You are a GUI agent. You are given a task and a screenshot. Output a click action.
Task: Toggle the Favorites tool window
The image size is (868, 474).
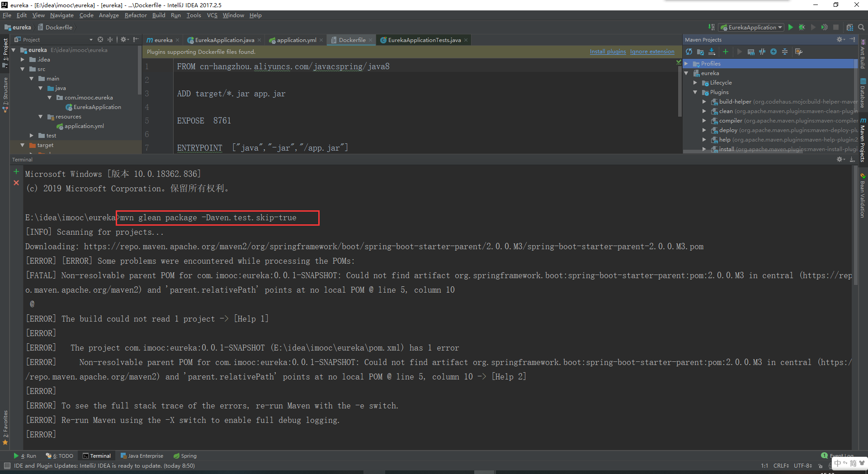coord(5,428)
